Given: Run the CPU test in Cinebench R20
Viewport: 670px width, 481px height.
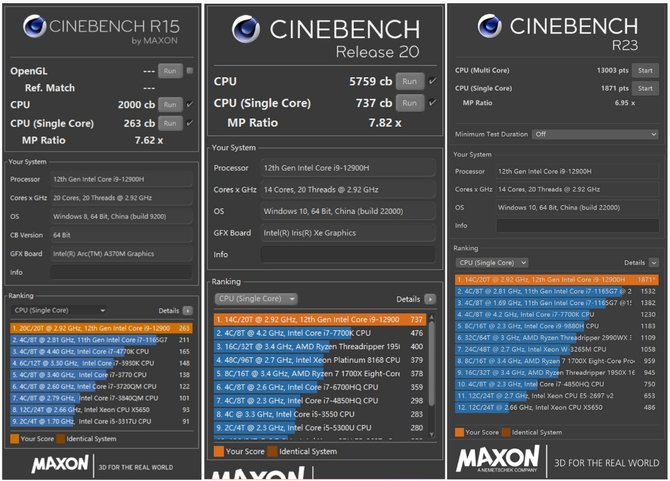Looking at the screenshot, I should tap(409, 81).
